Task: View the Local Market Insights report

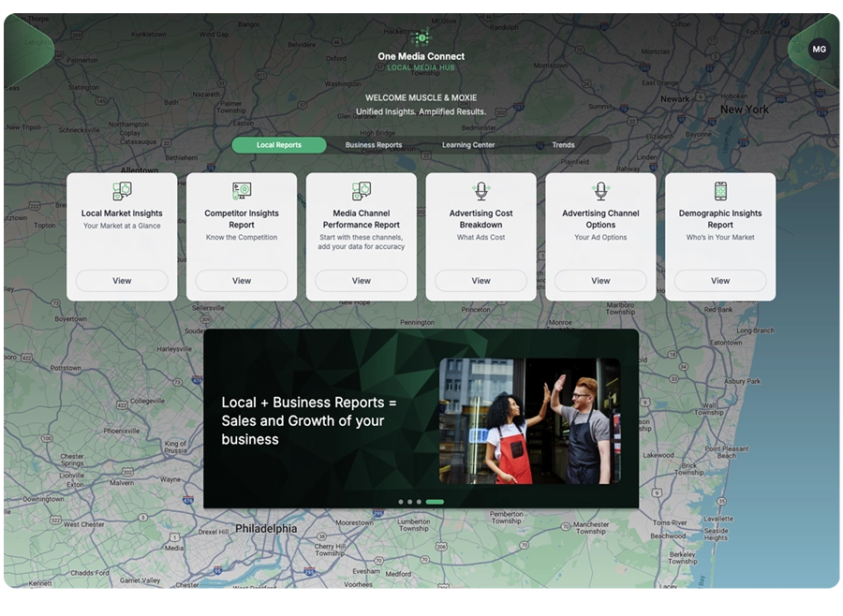Action: (x=122, y=281)
